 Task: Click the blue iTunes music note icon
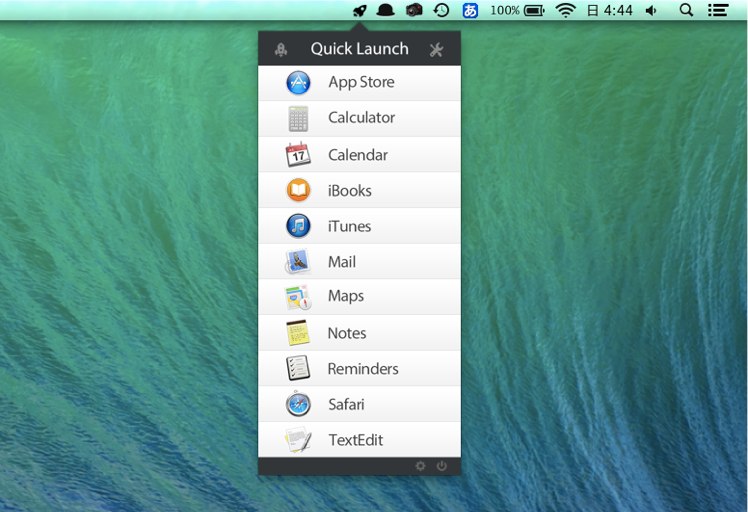pos(298,226)
